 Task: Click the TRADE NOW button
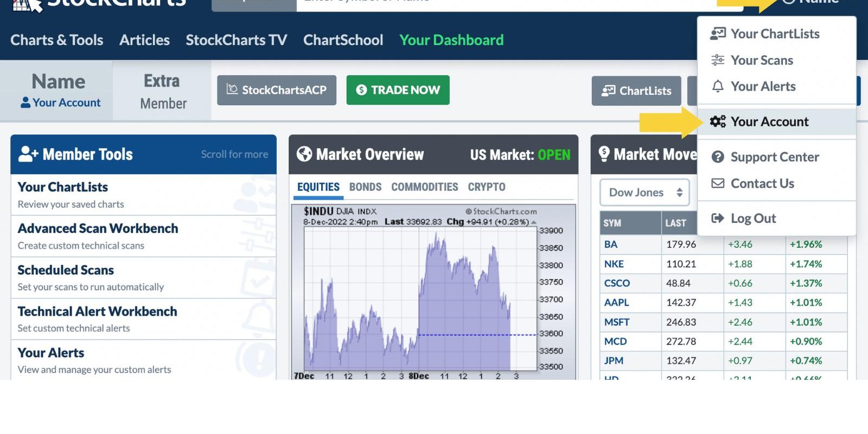pyautogui.click(x=398, y=90)
